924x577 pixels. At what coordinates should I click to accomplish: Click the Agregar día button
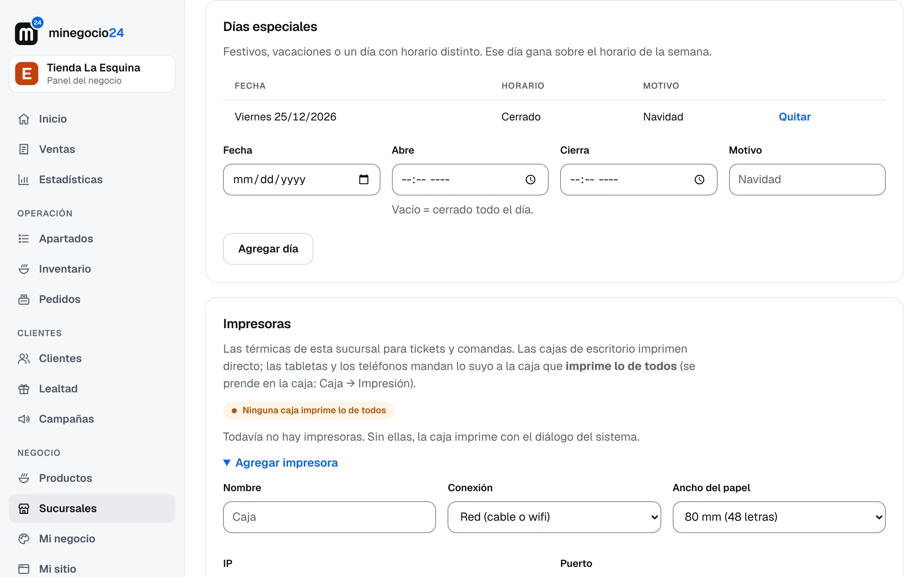pyautogui.click(x=268, y=249)
